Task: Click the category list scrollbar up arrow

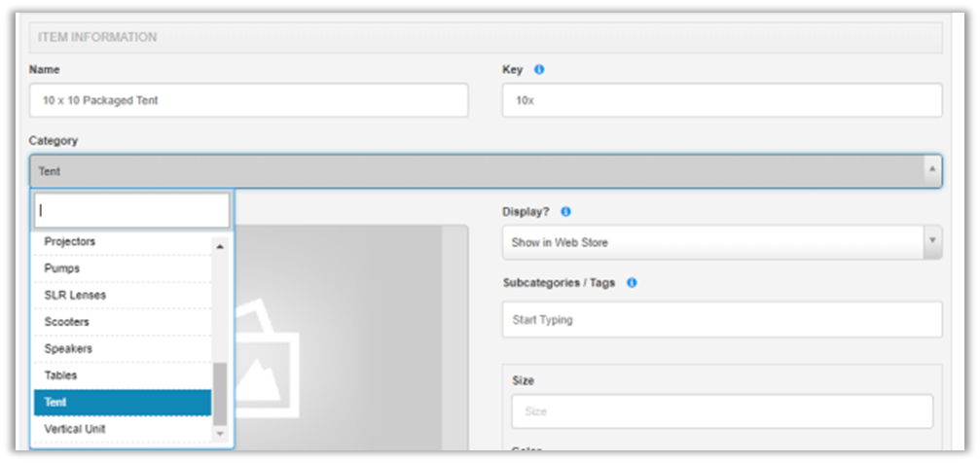Action: pyautogui.click(x=220, y=247)
